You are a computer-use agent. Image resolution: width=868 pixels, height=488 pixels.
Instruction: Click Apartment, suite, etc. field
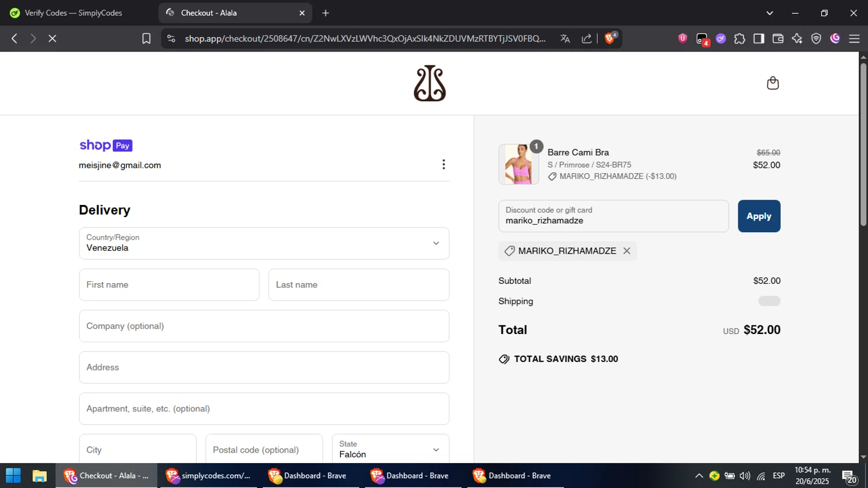pos(264,409)
